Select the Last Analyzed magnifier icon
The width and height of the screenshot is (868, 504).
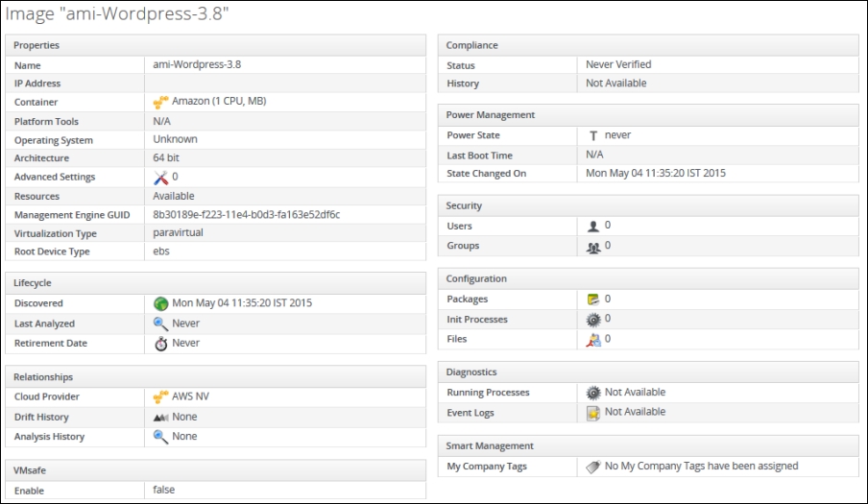[x=160, y=324]
